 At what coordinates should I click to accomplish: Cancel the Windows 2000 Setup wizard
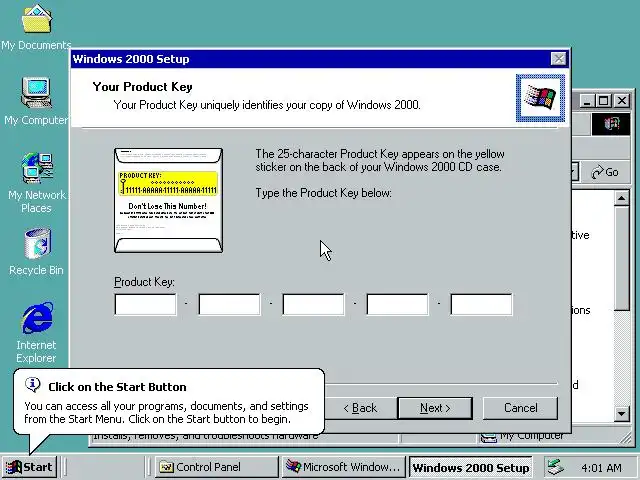(x=520, y=408)
